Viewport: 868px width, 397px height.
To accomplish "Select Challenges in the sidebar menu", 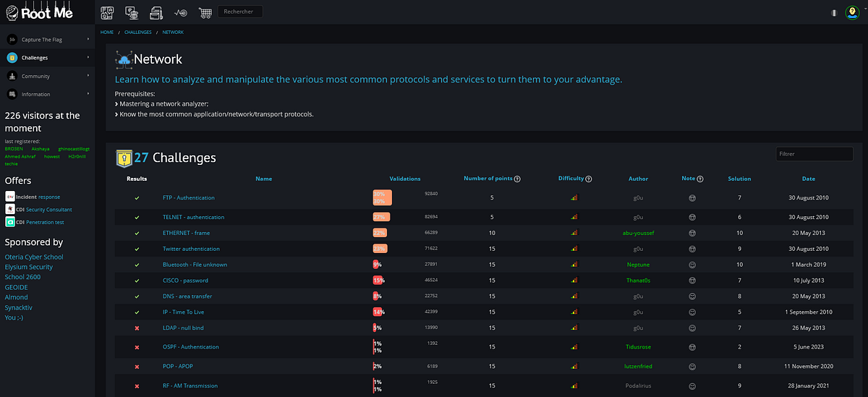I will pyautogui.click(x=48, y=57).
